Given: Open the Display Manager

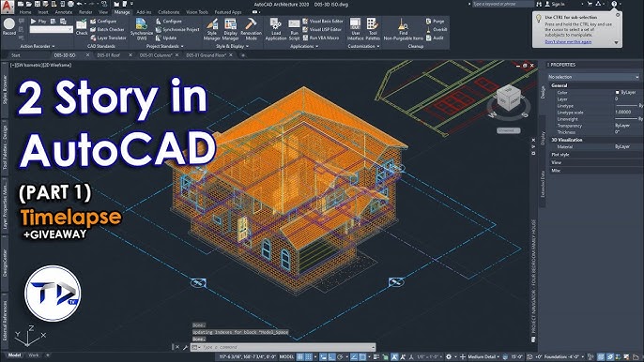Looking at the screenshot, I should point(230,29).
